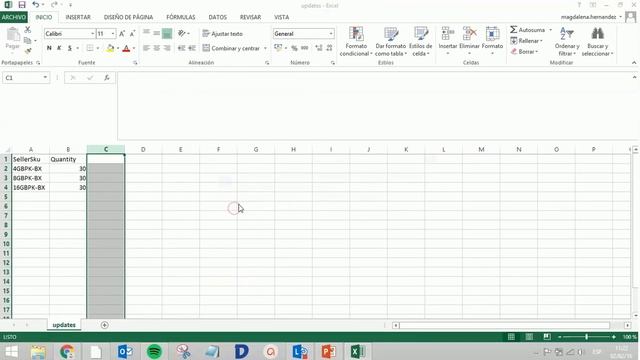Image resolution: width=640 pixels, height=360 pixels.
Task: Click the updates sheet tab
Action: click(64, 325)
